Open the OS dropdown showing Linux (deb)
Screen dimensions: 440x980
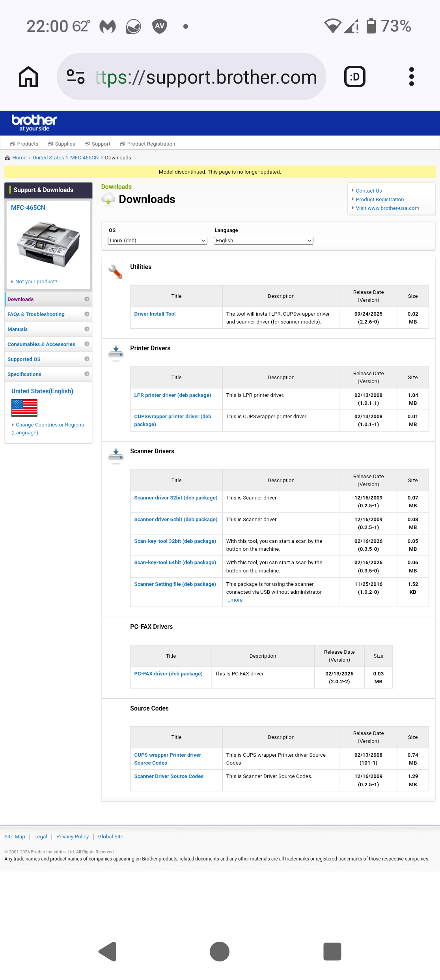pyautogui.click(x=157, y=241)
